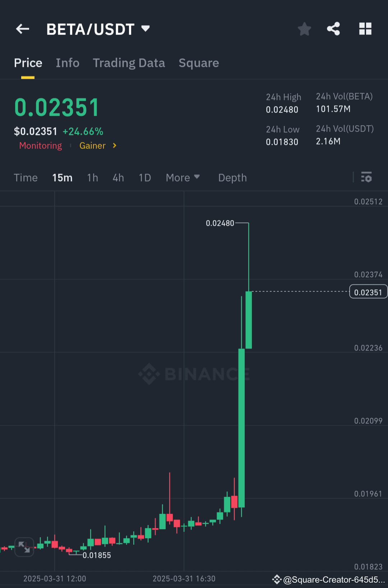This screenshot has height=588, width=388.
Task: Open chart indicator settings icon
Action: click(366, 177)
